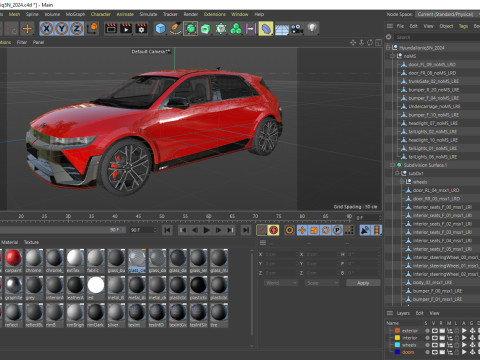
Task: Click the Play Forwards button
Action: click(x=206, y=230)
